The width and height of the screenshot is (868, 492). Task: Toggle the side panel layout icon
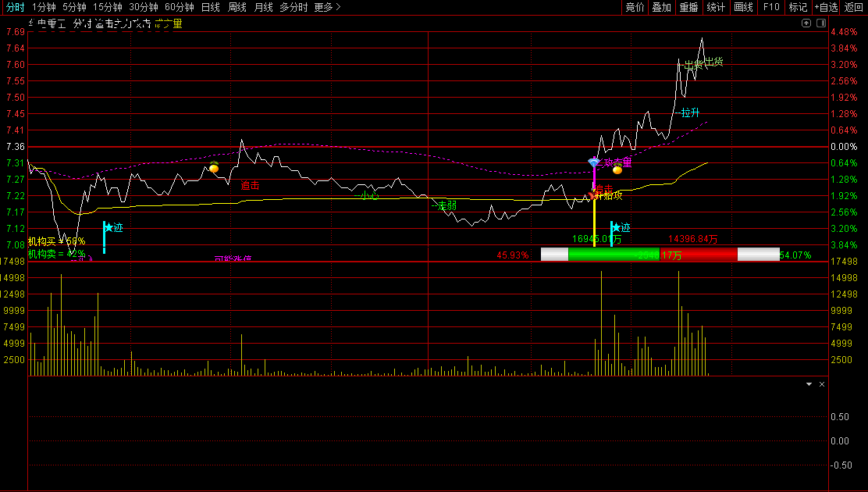pos(821,23)
